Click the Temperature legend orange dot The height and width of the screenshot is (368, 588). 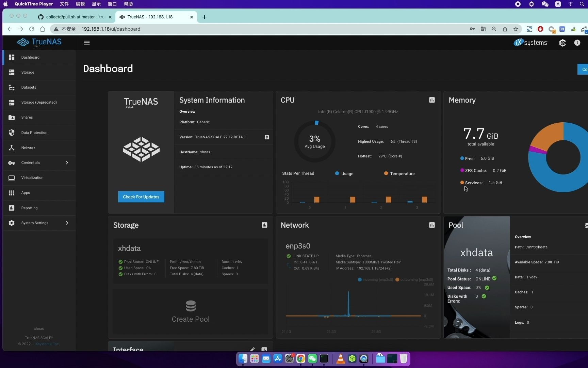tap(386, 173)
